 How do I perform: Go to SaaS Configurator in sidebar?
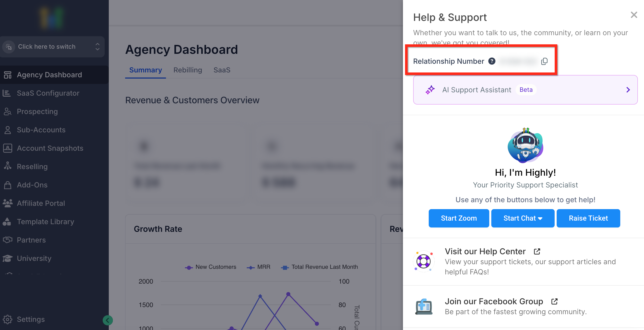48,93
